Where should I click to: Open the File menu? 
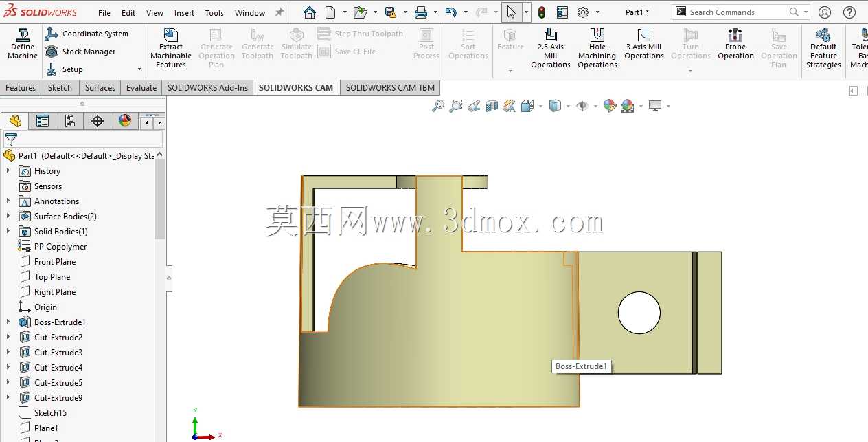click(104, 13)
